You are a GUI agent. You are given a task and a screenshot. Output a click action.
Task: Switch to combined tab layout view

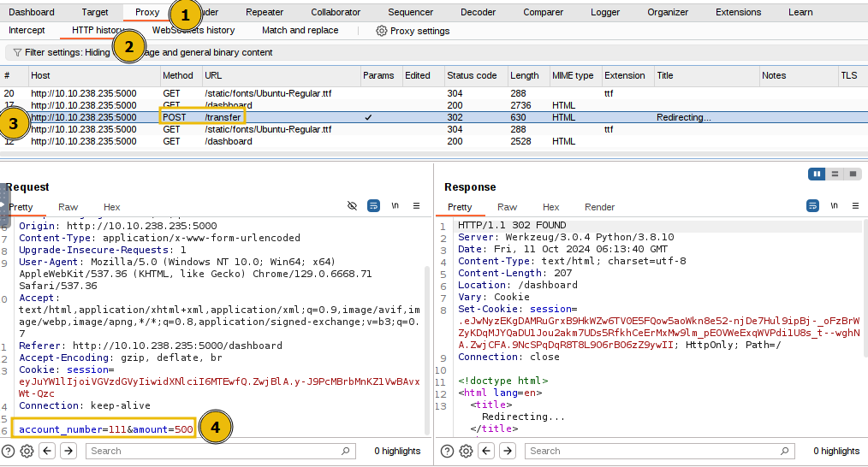[x=853, y=174]
